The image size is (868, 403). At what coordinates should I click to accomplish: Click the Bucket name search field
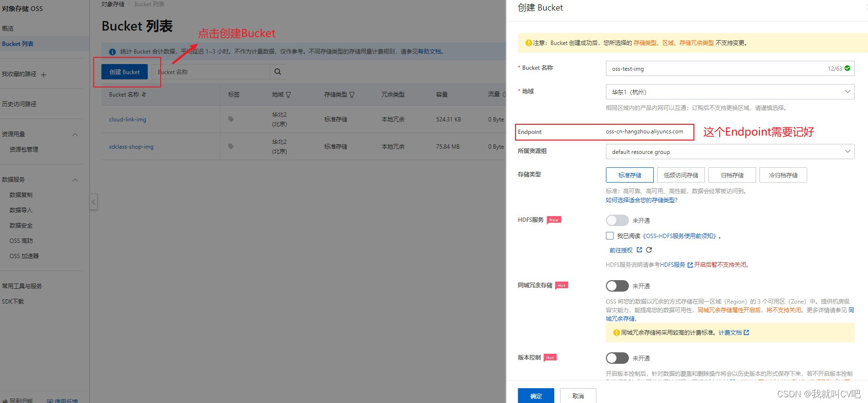(211, 72)
